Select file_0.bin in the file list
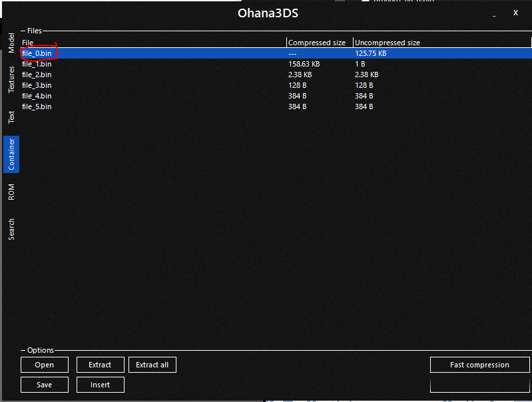Image resolution: width=532 pixels, height=402 pixels. click(x=276, y=53)
